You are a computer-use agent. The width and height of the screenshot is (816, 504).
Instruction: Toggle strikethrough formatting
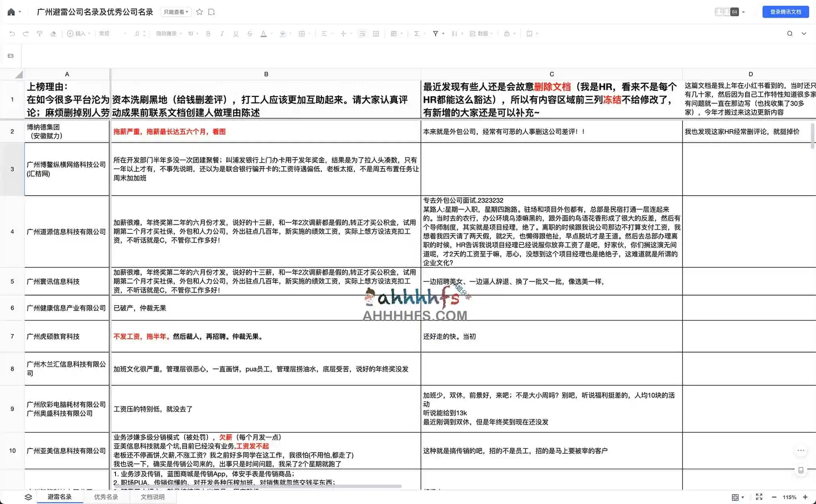click(x=250, y=33)
